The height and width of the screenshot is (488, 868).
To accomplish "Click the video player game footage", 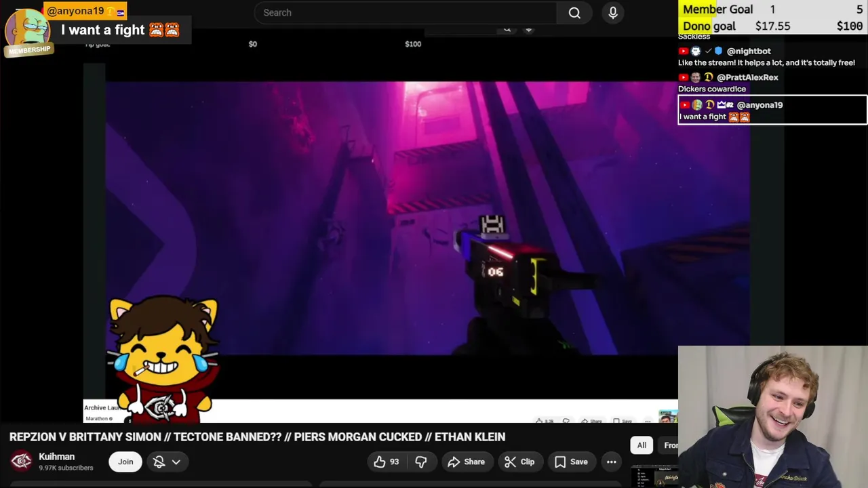I will [427, 218].
